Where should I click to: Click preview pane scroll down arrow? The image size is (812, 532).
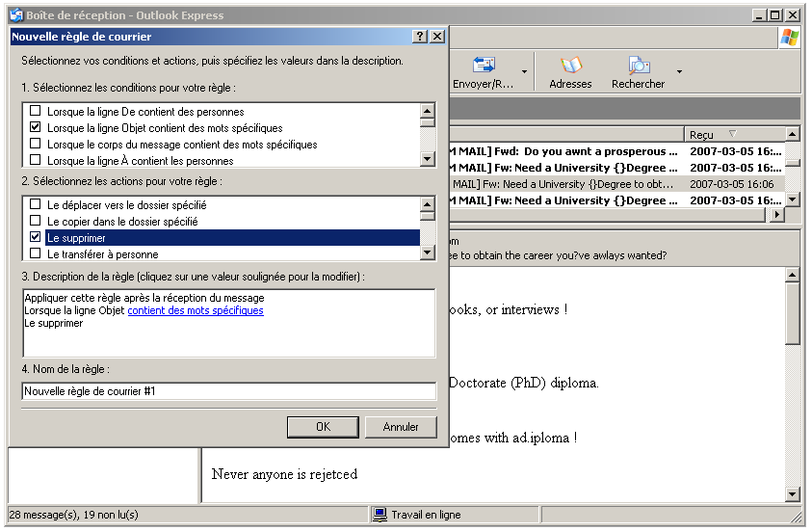(793, 494)
